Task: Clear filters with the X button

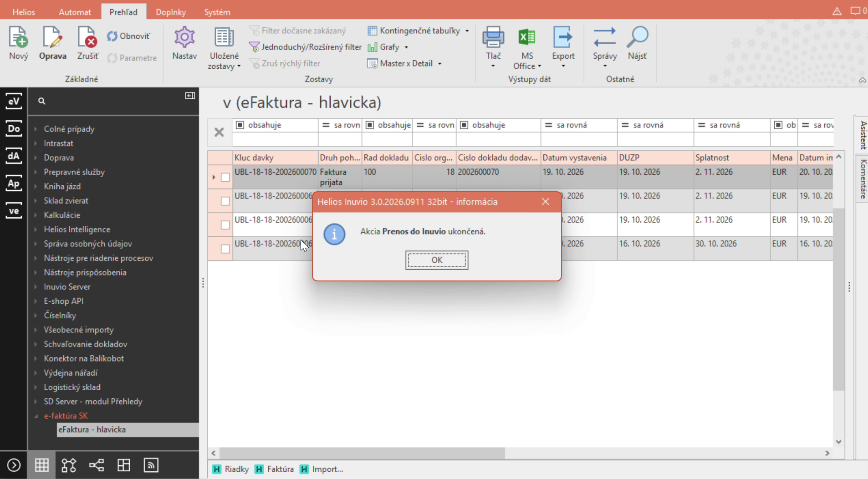Action: pos(219,132)
